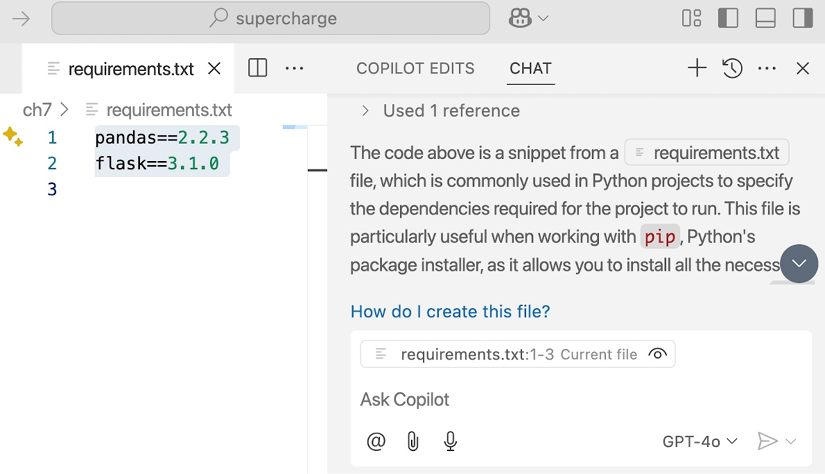Click the scroll-down circular chevron button

click(x=799, y=263)
